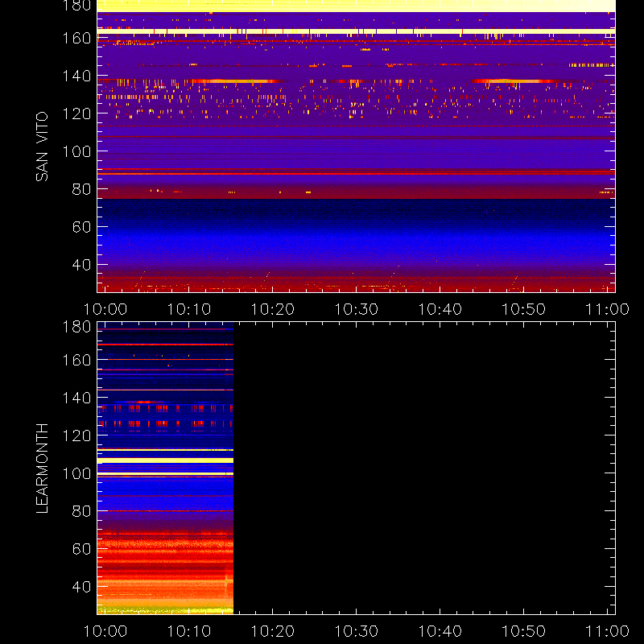Click 11:00 time label under Learmonth plot
644x644 pixels.
point(608,631)
